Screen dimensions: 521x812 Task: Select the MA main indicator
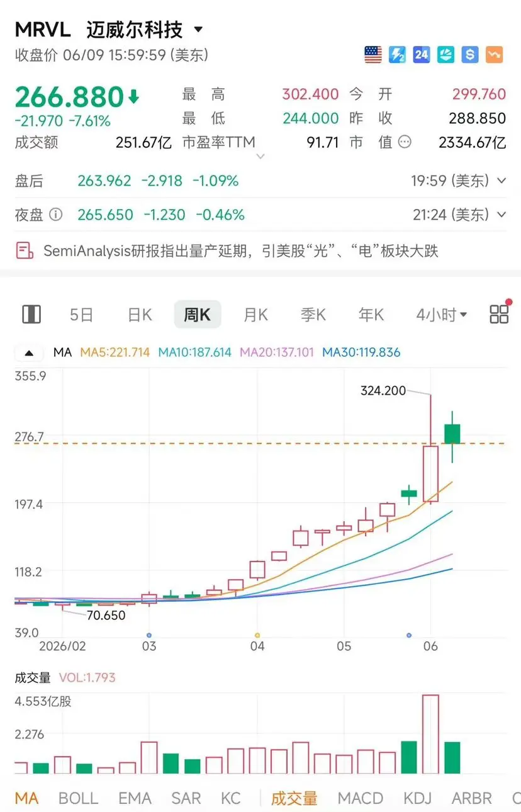pyautogui.click(x=26, y=798)
